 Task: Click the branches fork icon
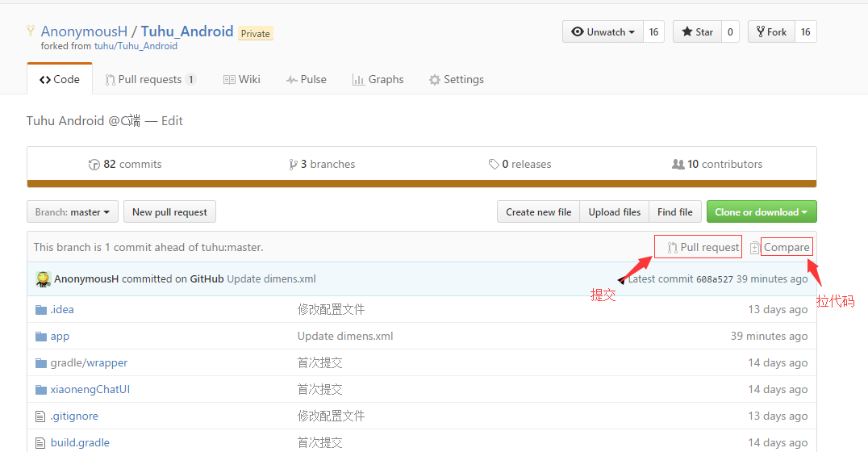(x=293, y=165)
